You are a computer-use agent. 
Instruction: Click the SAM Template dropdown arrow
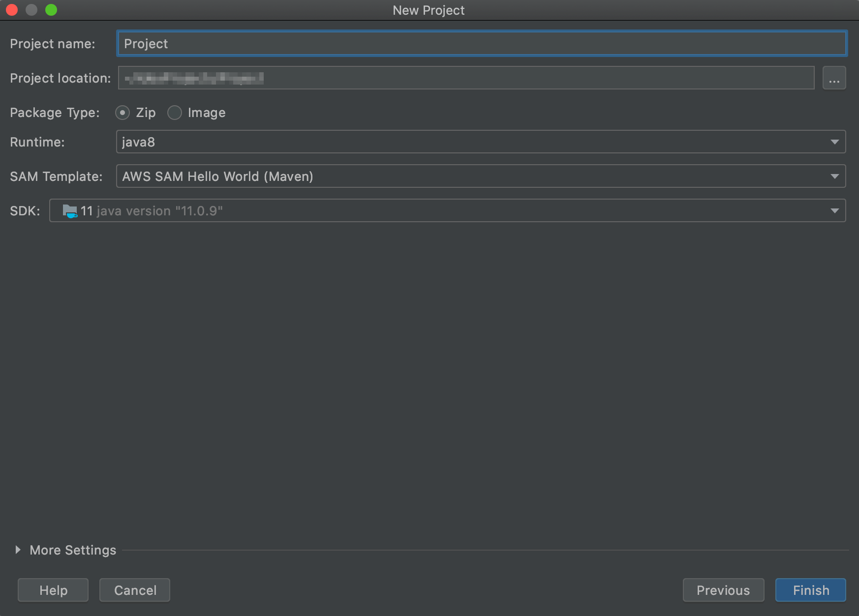point(834,176)
